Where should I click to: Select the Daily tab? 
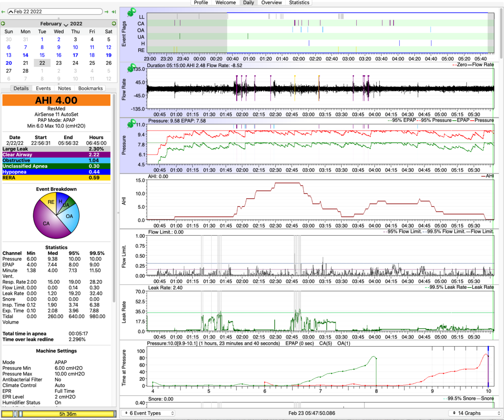248,3
